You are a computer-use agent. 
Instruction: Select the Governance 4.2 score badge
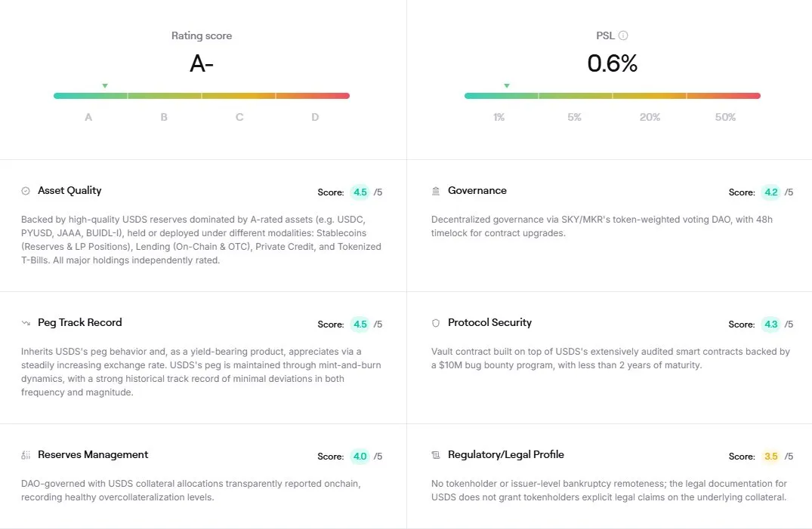click(x=771, y=192)
